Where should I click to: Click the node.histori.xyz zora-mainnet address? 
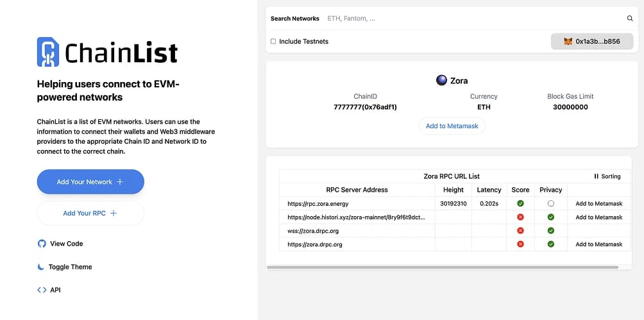[356, 217]
